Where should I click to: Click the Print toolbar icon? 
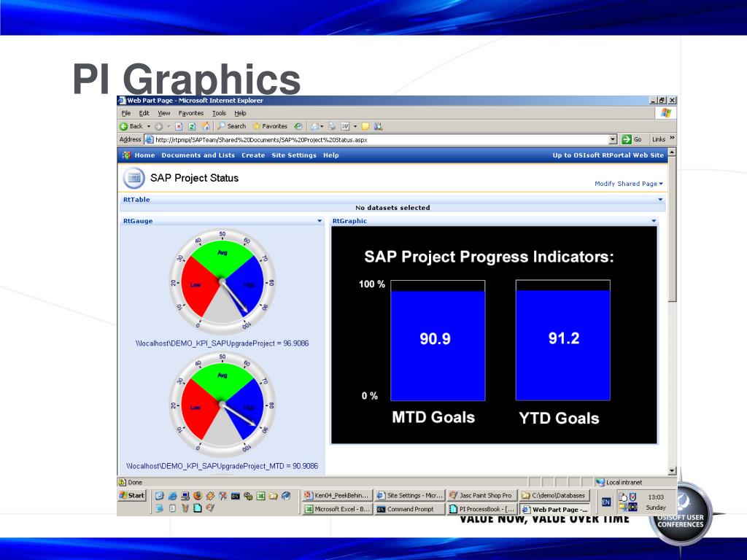[x=332, y=126]
